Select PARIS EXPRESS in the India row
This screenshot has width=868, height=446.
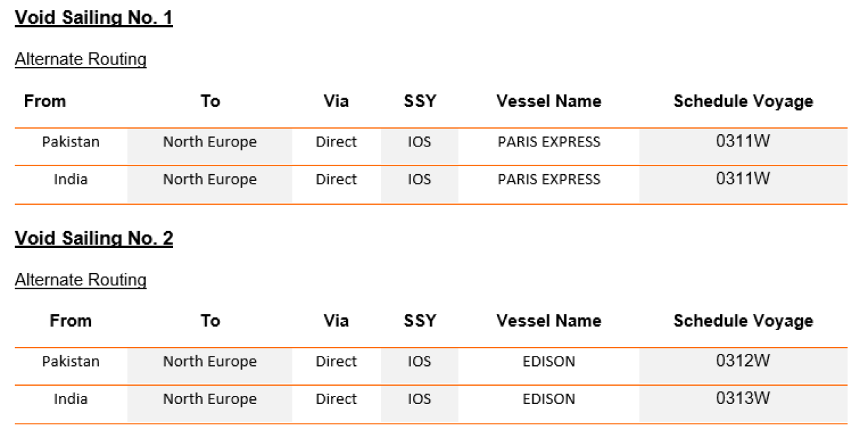pyautogui.click(x=549, y=180)
